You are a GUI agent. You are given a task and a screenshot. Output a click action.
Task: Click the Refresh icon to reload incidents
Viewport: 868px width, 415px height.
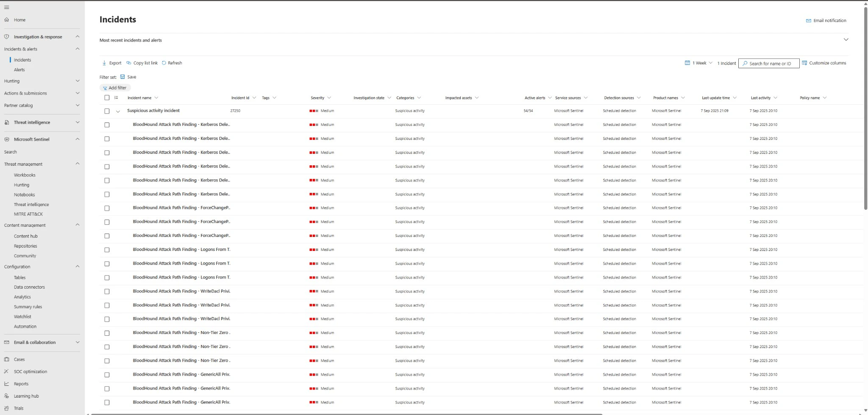pos(165,63)
